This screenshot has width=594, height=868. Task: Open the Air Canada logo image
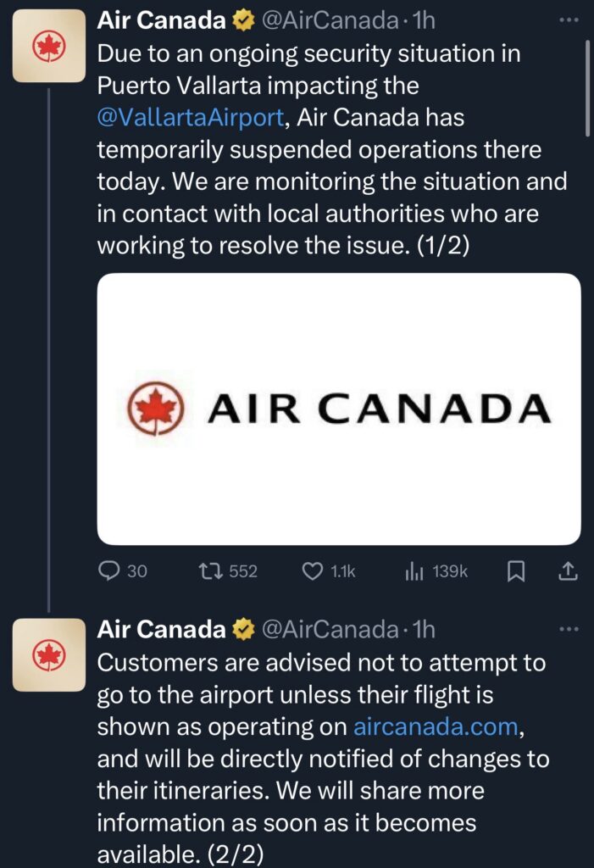339,409
